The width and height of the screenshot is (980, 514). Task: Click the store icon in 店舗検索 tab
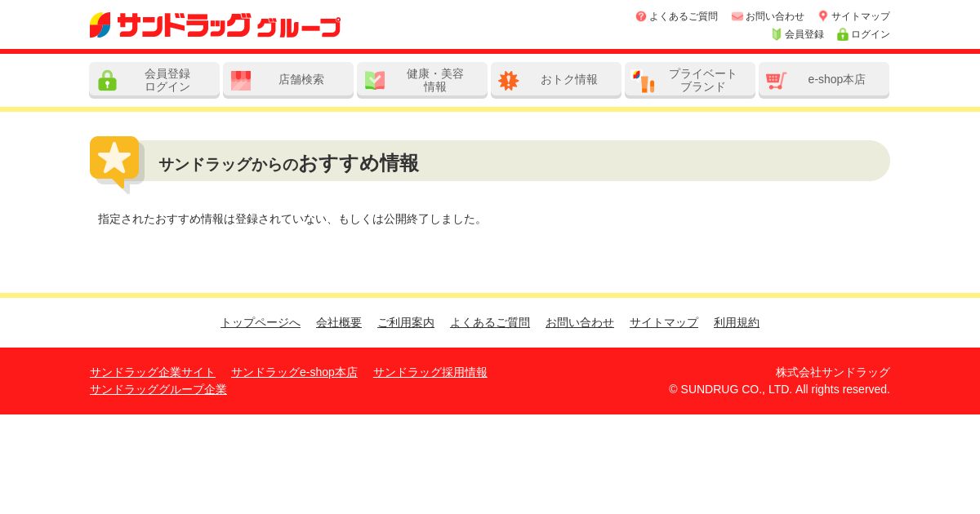[x=241, y=80]
